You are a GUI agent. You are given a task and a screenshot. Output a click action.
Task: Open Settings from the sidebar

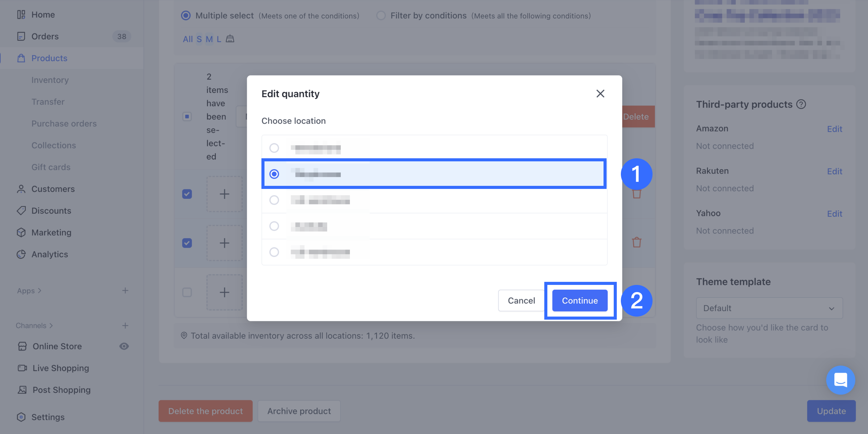[48, 417]
